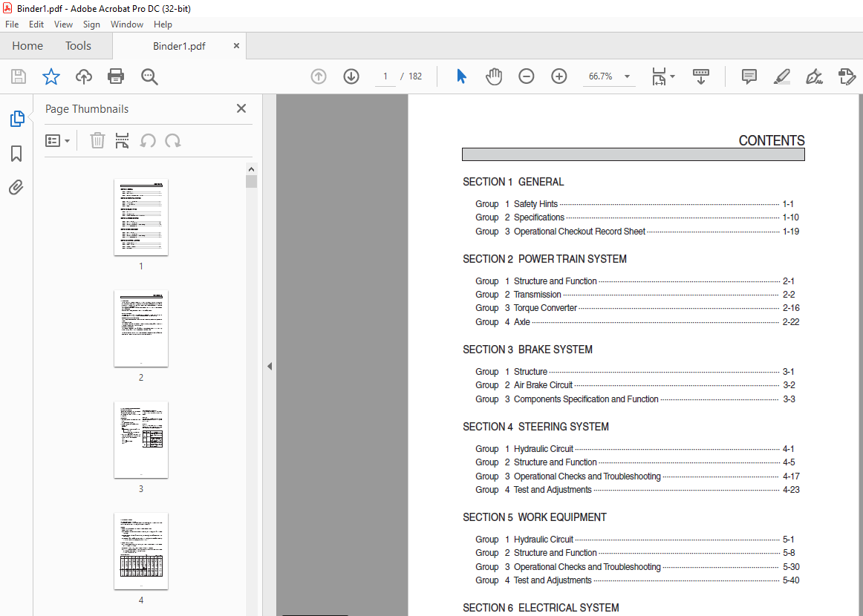Click the Save file icon

[18, 76]
